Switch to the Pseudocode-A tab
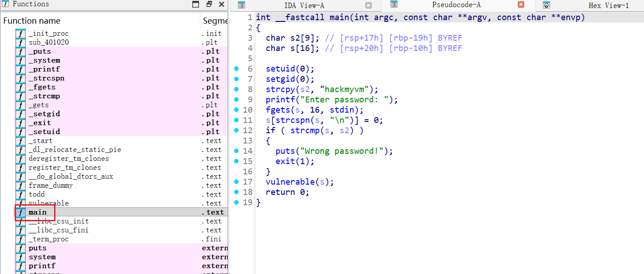Screen dimensions: 644x274 pyautogui.click(x=457, y=5)
